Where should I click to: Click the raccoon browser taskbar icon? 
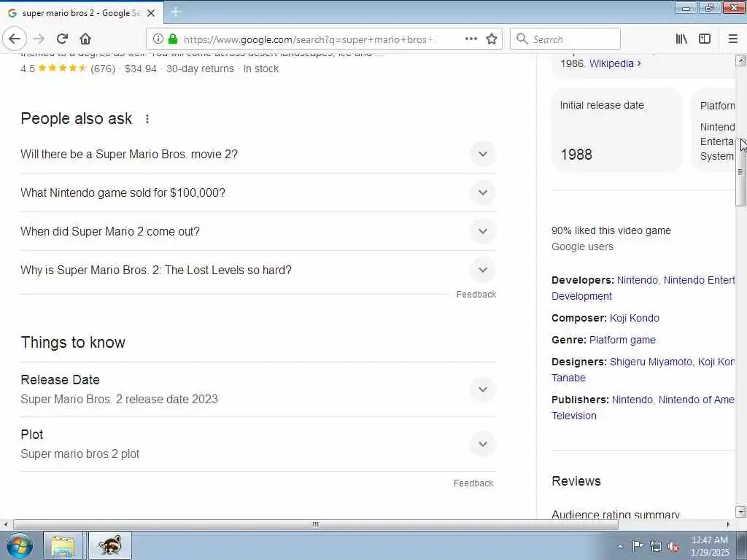110,545
